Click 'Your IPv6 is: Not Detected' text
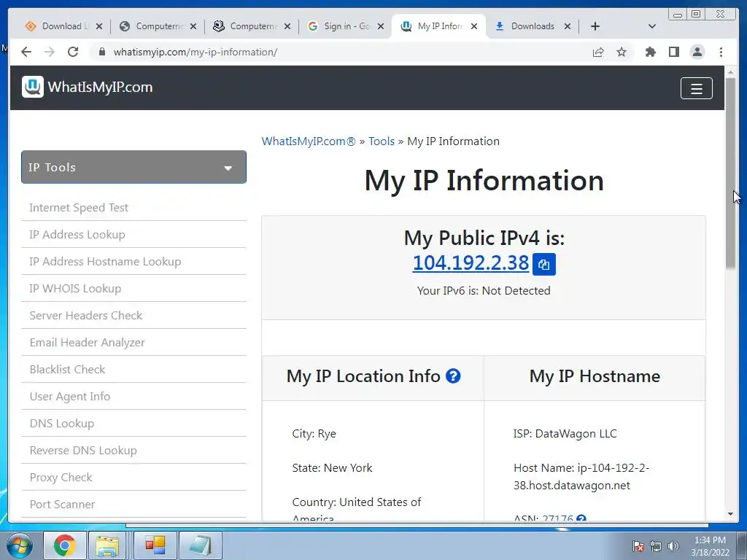This screenshot has height=560, width=747. coord(484,290)
